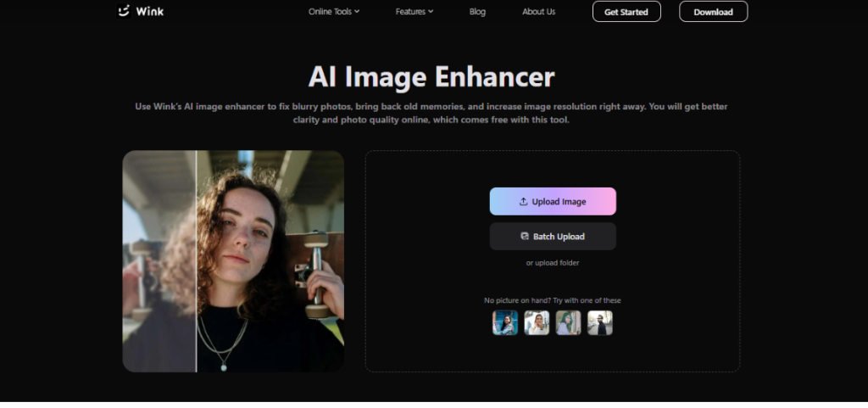The image size is (868, 408).
Task: Click the or upload folder link
Action: pyautogui.click(x=553, y=263)
